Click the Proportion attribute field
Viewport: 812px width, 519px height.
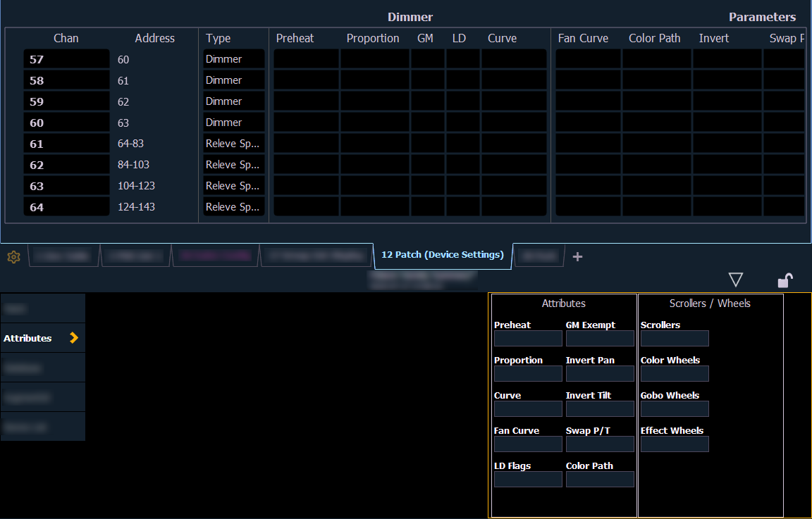tap(528, 374)
